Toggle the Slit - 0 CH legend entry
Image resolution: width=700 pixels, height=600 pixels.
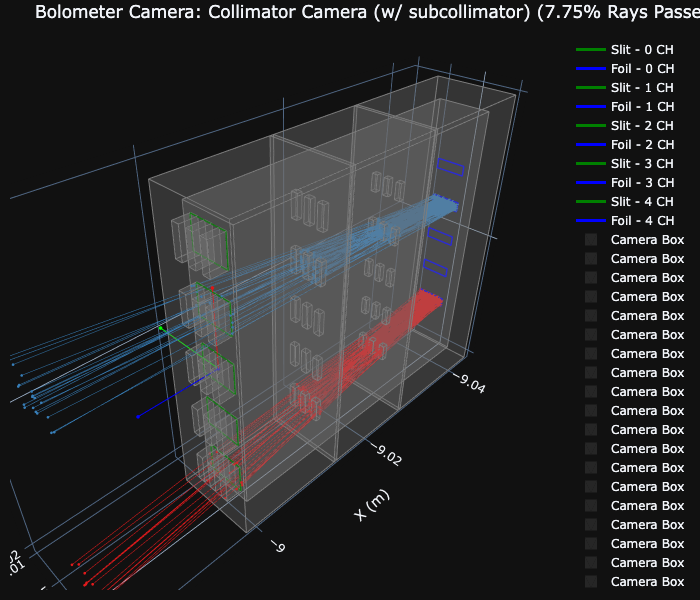tap(642, 49)
